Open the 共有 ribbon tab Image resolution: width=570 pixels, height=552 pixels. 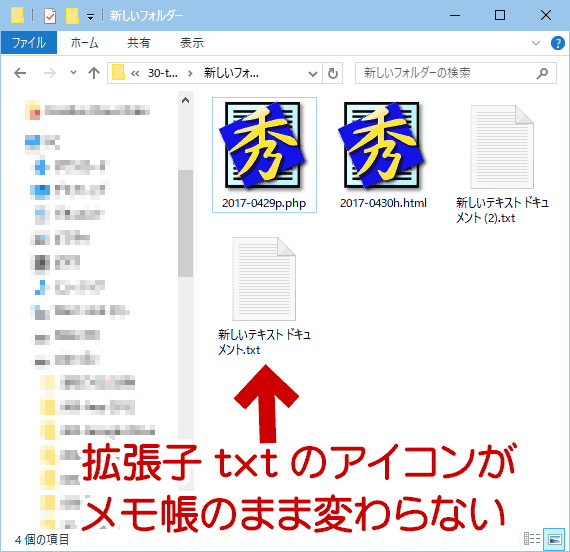click(x=139, y=43)
